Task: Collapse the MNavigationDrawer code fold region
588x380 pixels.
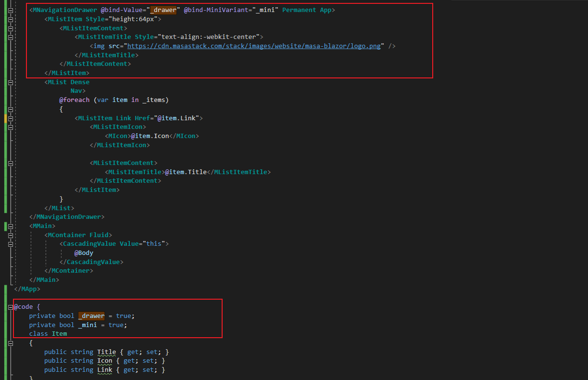Action: (x=11, y=10)
